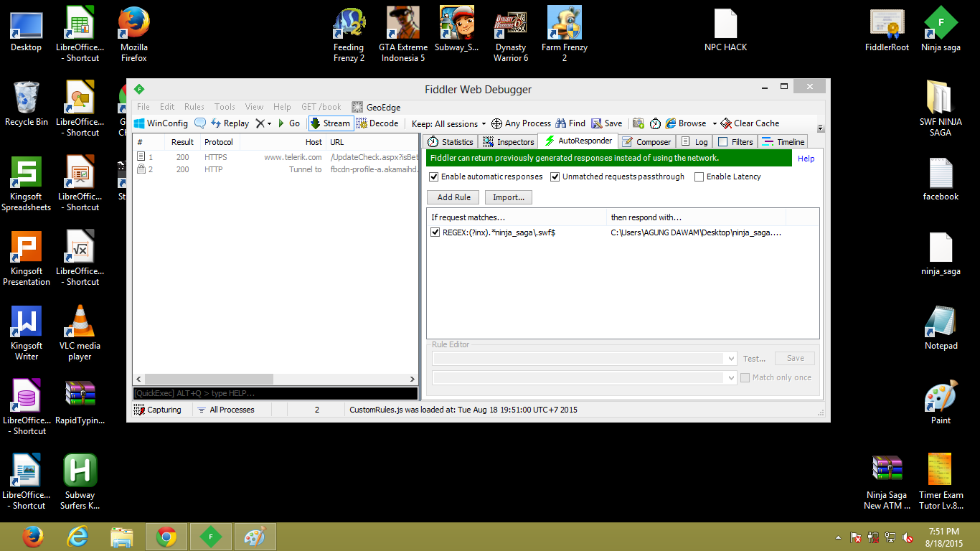
Task: Switch to the Inspectors tab
Action: click(x=508, y=142)
